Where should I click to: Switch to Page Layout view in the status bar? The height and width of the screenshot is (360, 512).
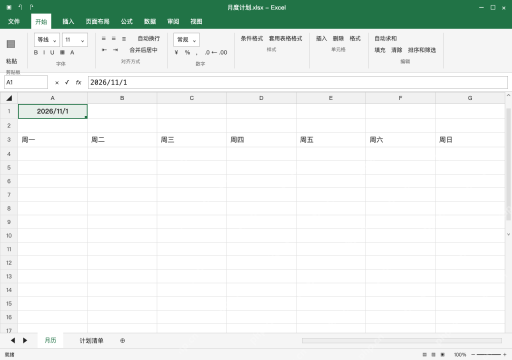point(433,354)
